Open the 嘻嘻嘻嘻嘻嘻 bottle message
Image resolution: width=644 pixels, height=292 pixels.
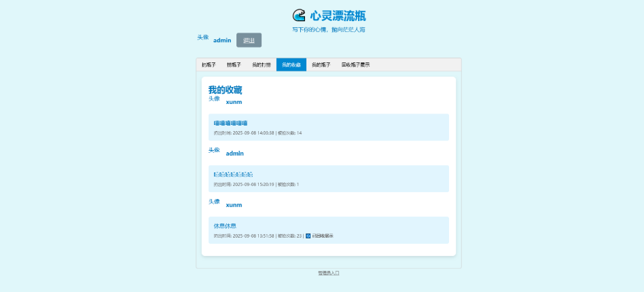[230, 123]
